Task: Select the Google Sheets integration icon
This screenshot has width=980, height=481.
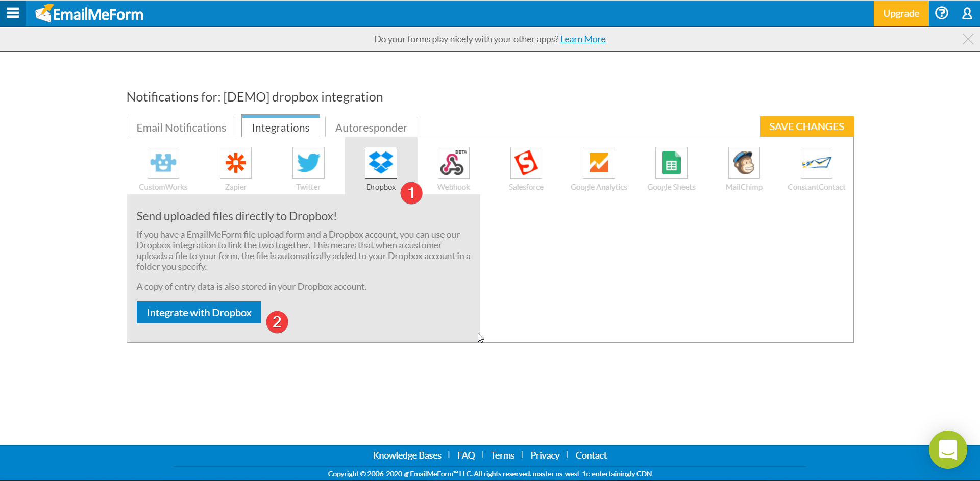Action: point(671,163)
